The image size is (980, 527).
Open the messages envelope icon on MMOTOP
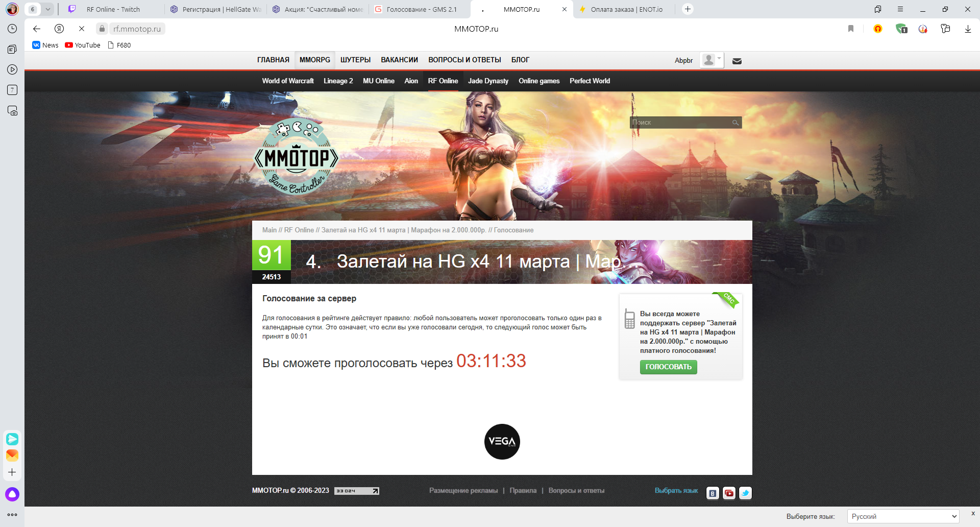coord(737,61)
